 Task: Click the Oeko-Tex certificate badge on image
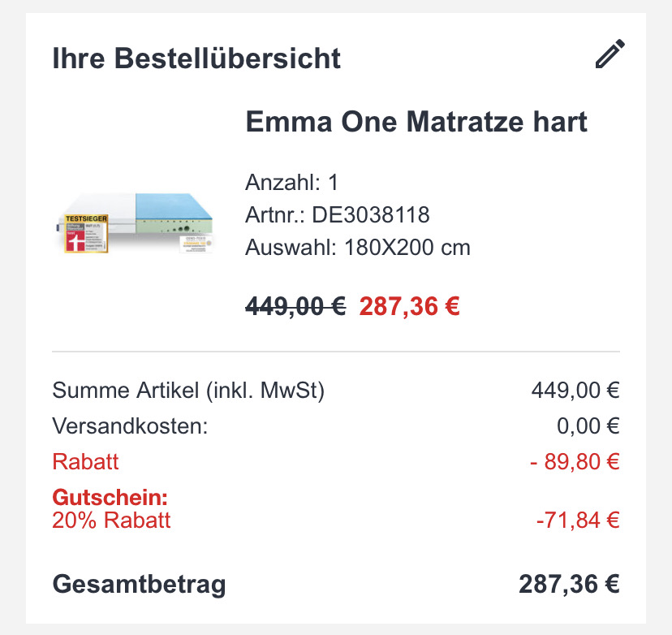(196, 244)
